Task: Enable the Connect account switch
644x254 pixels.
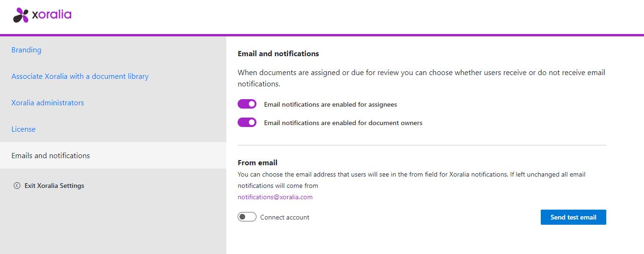Action: click(247, 217)
